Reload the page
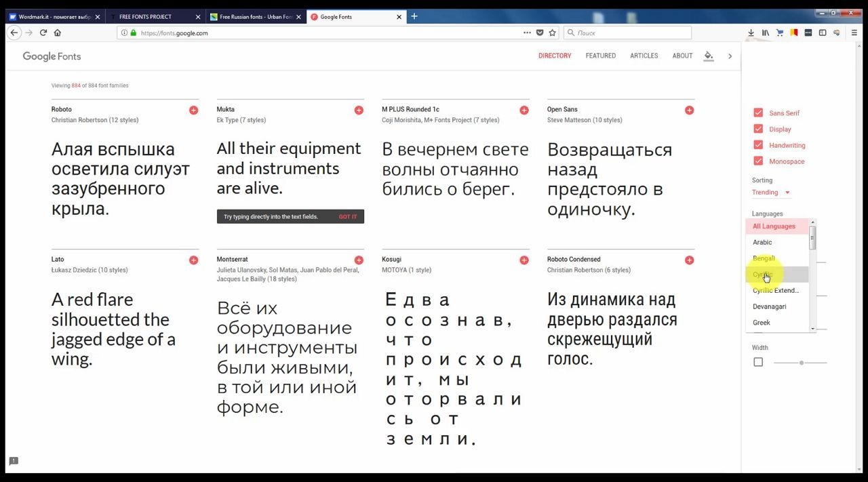Screen dimensions: 868x482 [x=43, y=33]
